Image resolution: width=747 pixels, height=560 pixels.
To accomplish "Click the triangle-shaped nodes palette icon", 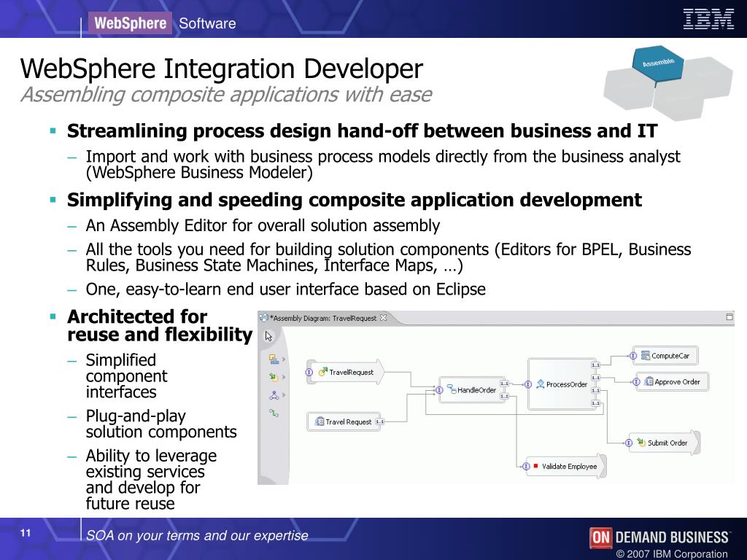I will pos(274,395).
